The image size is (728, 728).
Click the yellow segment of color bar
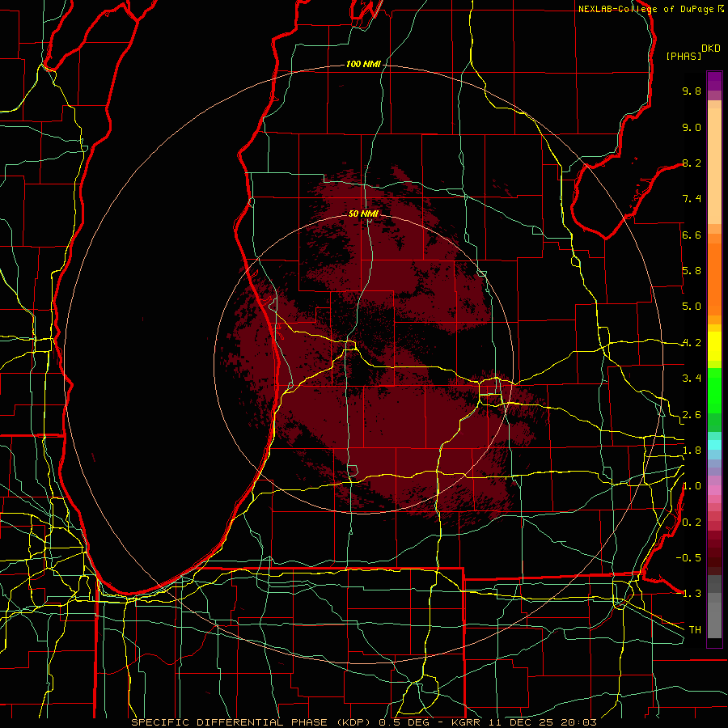[x=714, y=346]
